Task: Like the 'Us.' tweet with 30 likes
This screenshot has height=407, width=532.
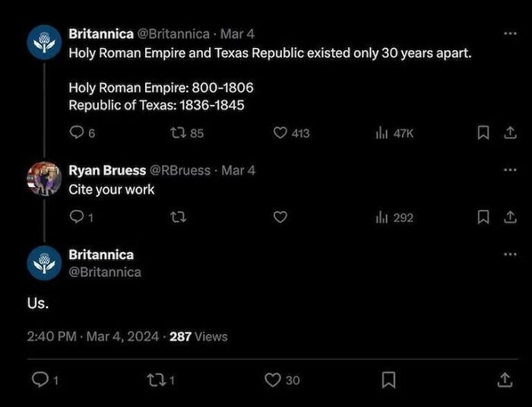Action: tap(272, 380)
